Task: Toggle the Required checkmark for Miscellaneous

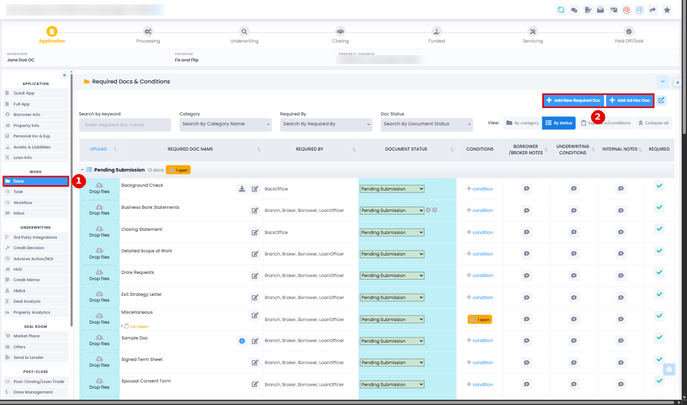Action: [659, 316]
